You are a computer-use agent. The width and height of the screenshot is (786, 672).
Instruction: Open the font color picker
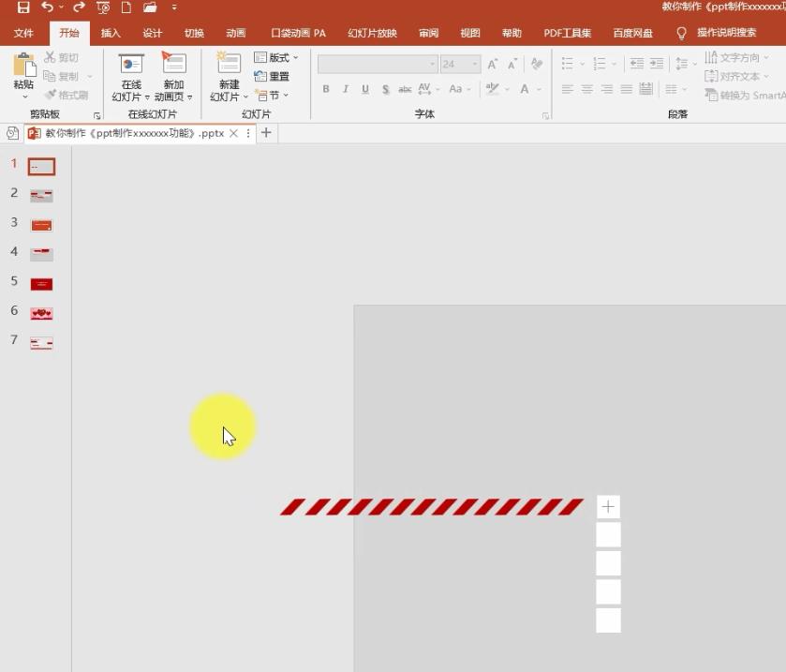click(x=532, y=89)
